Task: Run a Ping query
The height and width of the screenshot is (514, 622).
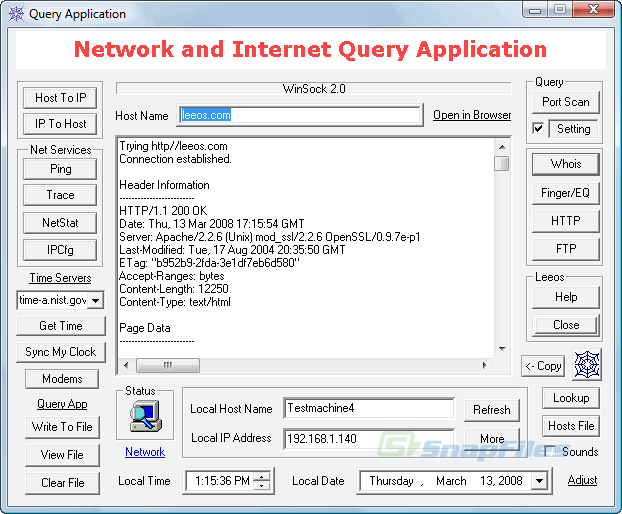Action: [x=60, y=169]
